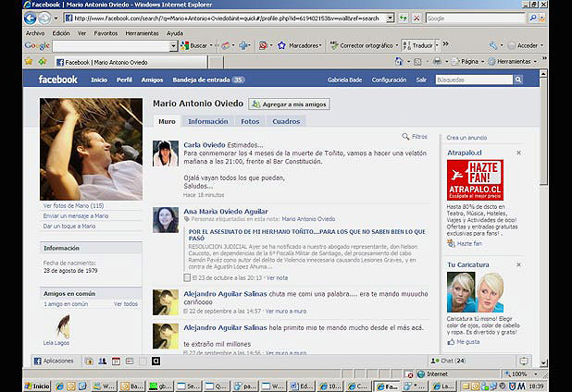This screenshot has width=572, height=392.
Task: Open the Chat (24) panel
Action: coord(448,361)
